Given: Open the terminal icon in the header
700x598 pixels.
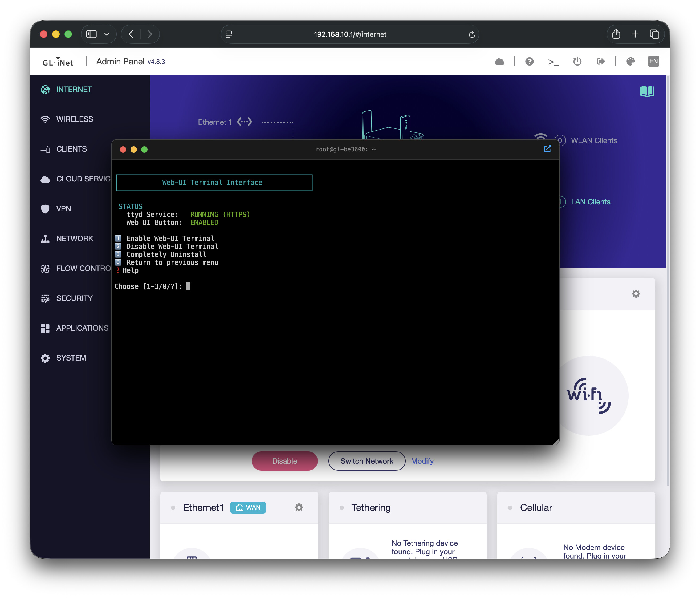Looking at the screenshot, I should pyautogui.click(x=553, y=62).
